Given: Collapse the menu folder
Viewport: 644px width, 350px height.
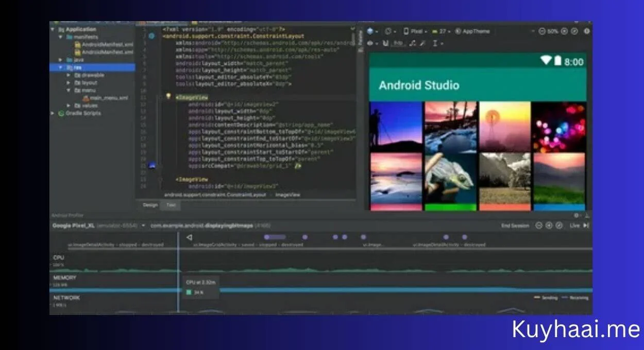Looking at the screenshot, I should click(69, 90).
